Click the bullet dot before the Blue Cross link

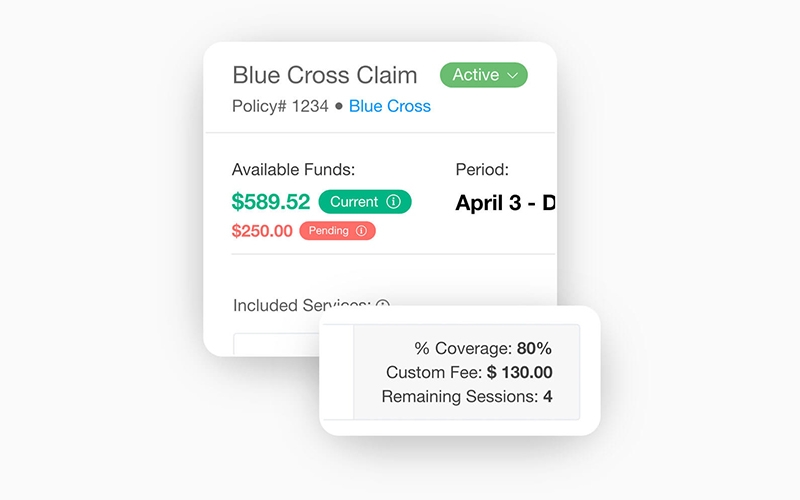(x=339, y=106)
